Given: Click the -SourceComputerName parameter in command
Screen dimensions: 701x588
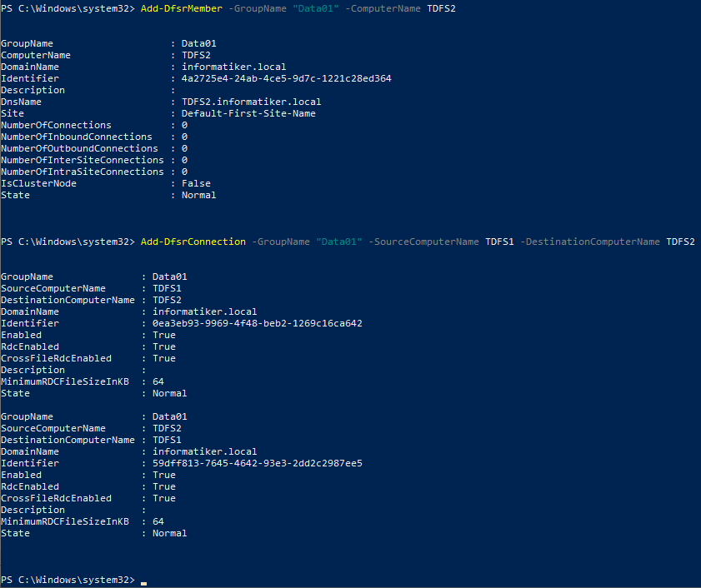Looking at the screenshot, I should click(x=423, y=242).
